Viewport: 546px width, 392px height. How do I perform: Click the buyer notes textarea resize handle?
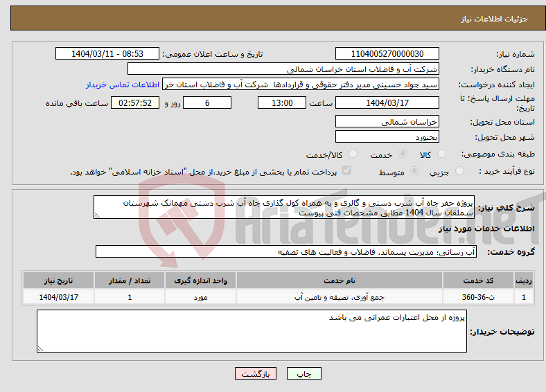pyautogui.click(x=40, y=348)
